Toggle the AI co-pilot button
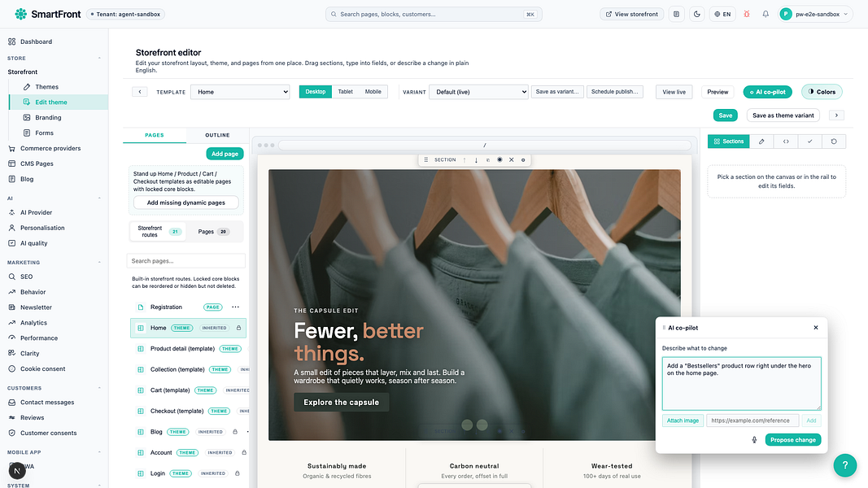Viewport: 868px width, 488px height. (x=767, y=92)
